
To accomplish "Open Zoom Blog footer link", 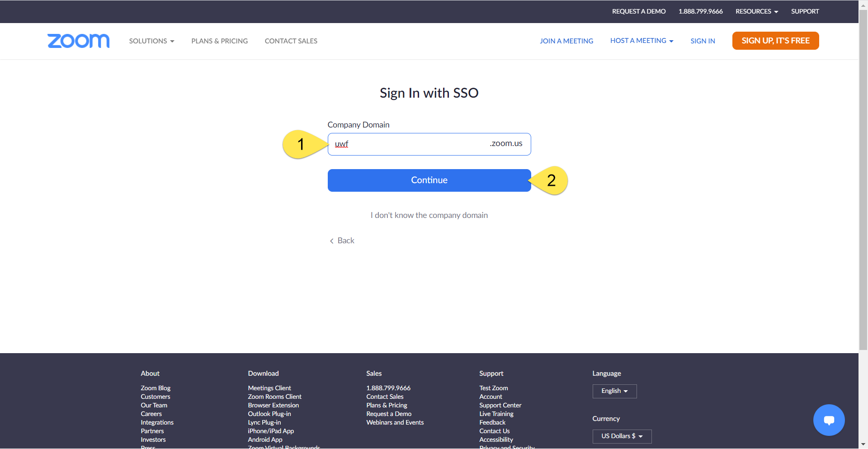I will pyautogui.click(x=156, y=388).
